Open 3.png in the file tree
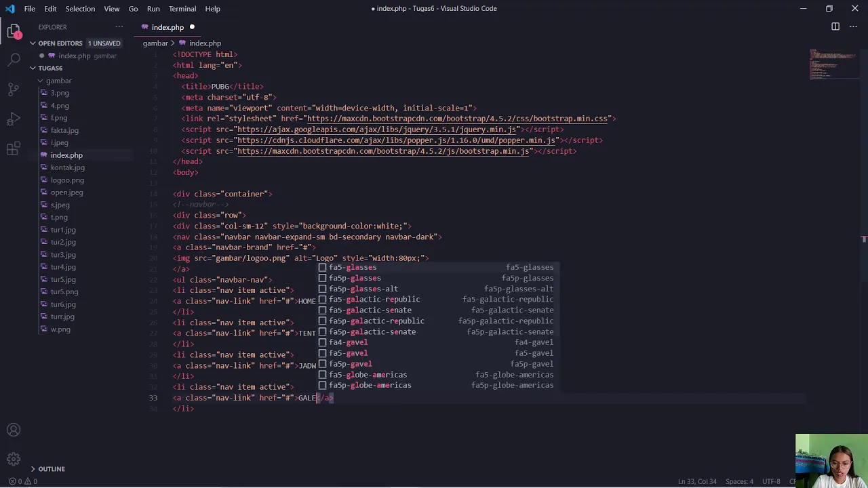 click(60, 93)
